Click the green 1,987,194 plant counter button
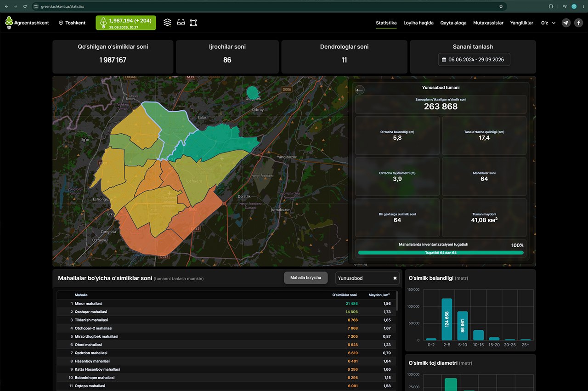 [126, 23]
